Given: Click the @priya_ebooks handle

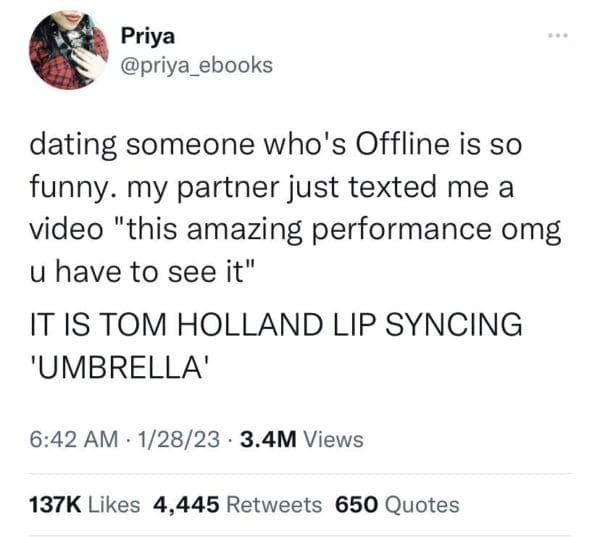Looking at the screenshot, I should [196, 64].
